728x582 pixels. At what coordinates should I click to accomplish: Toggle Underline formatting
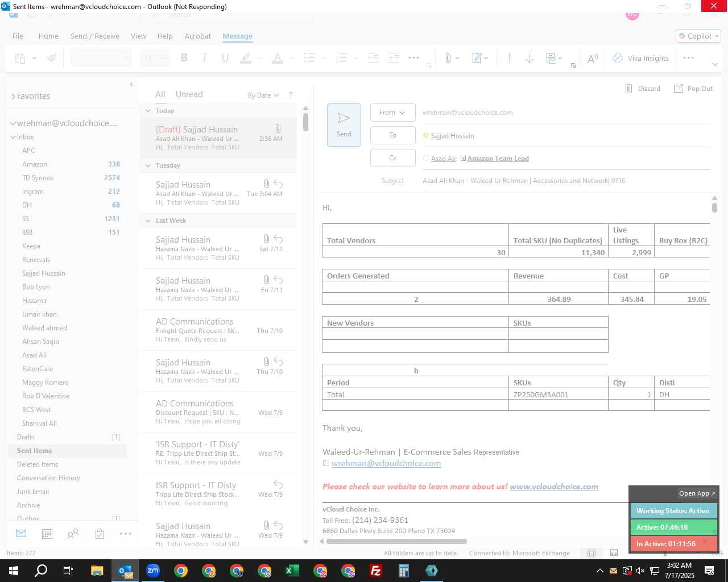(x=225, y=58)
